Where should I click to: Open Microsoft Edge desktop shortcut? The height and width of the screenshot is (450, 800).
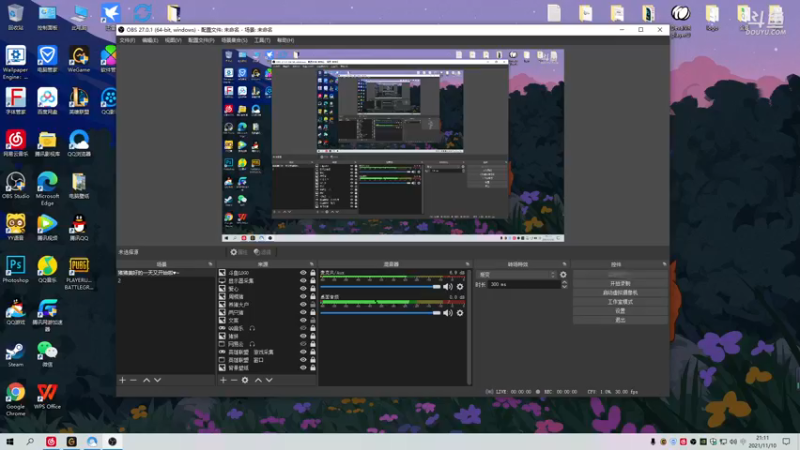point(47,189)
